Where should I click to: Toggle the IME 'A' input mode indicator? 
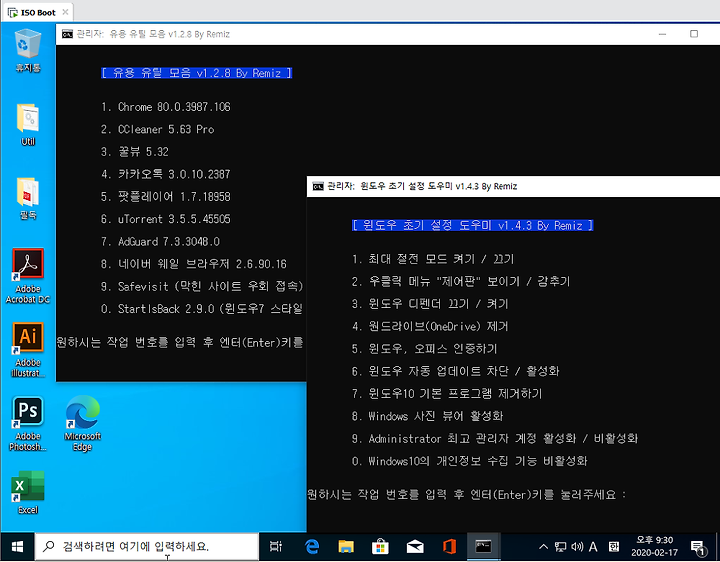click(593, 546)
